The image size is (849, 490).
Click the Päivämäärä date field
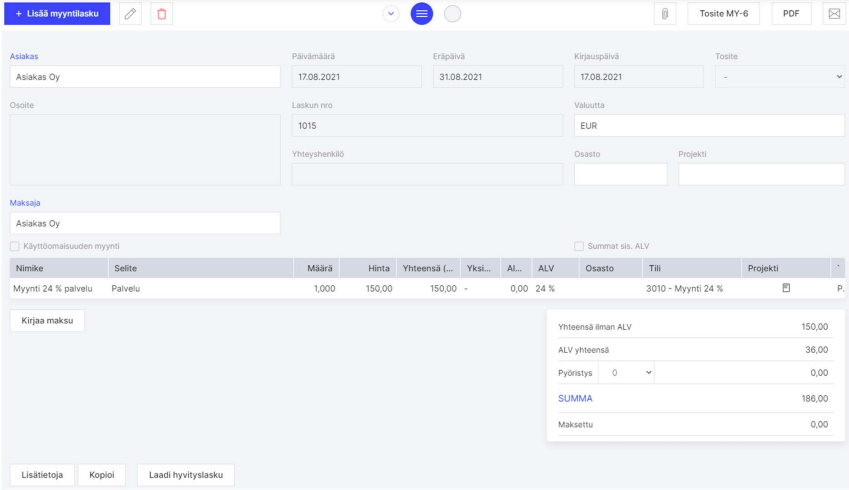(357, 77)
